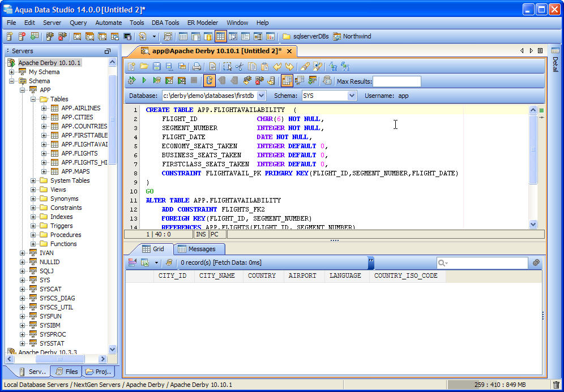Click the Print icon in editor toolbar
Image resolution: width=564 pixels, height=392 pixels.
pos(196,66)
